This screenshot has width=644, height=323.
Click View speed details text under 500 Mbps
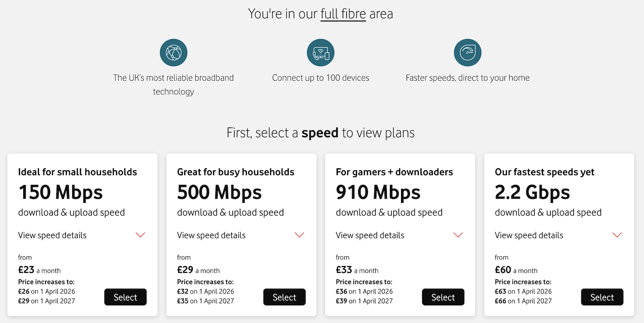click(211, 235)
